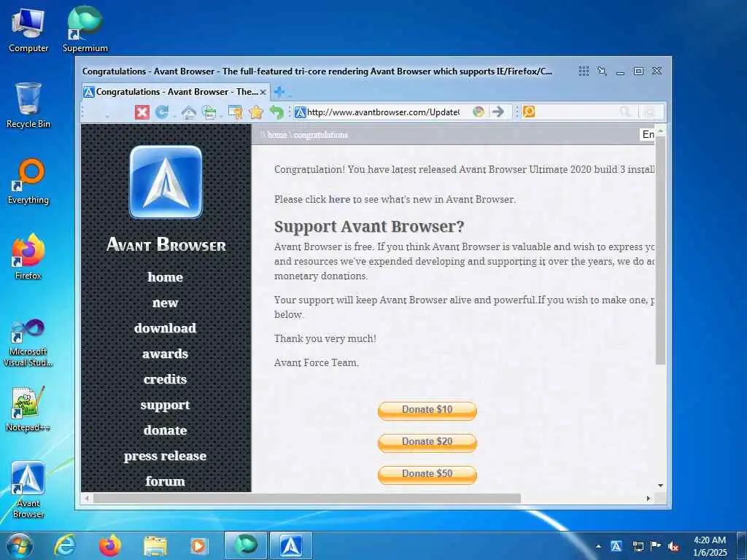
Task: Click the green undo arrow icon
Action: 276,113
